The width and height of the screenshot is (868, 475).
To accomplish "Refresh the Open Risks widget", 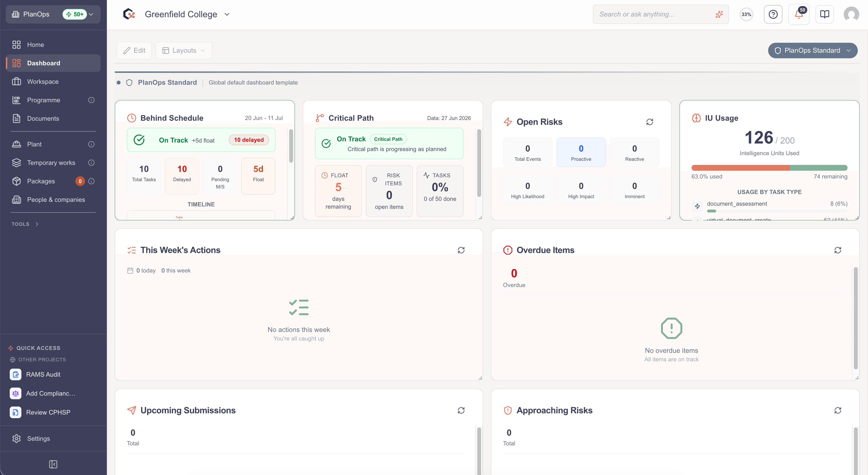I will (650, 122).
